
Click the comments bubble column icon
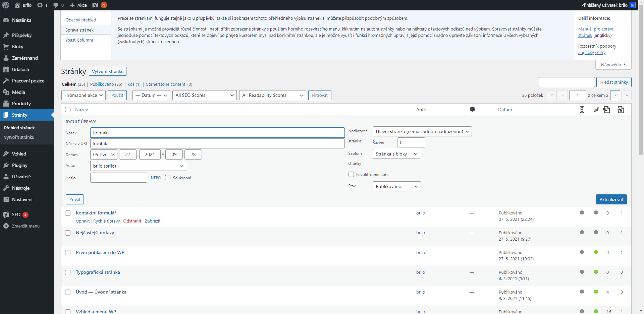(472, 110)
